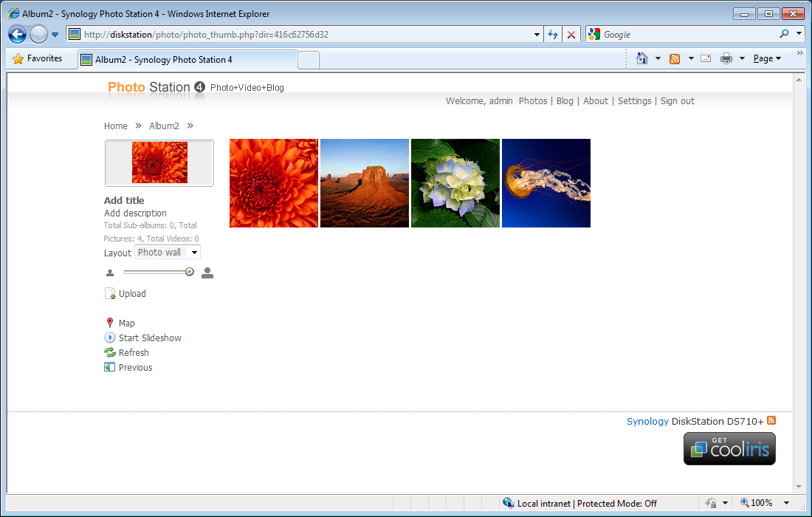Viewport: 812px width, 517px height.
Task: Go to Home in breadcrumb
Action: coord(115,126)
